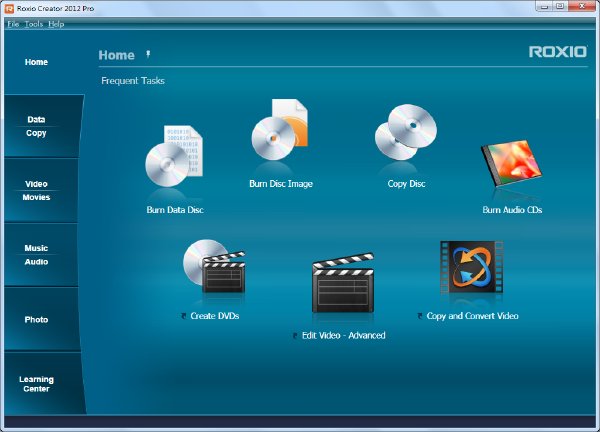Launch the Copy Disc two-discs icon

pyautogui.click(x=406, y=132)
